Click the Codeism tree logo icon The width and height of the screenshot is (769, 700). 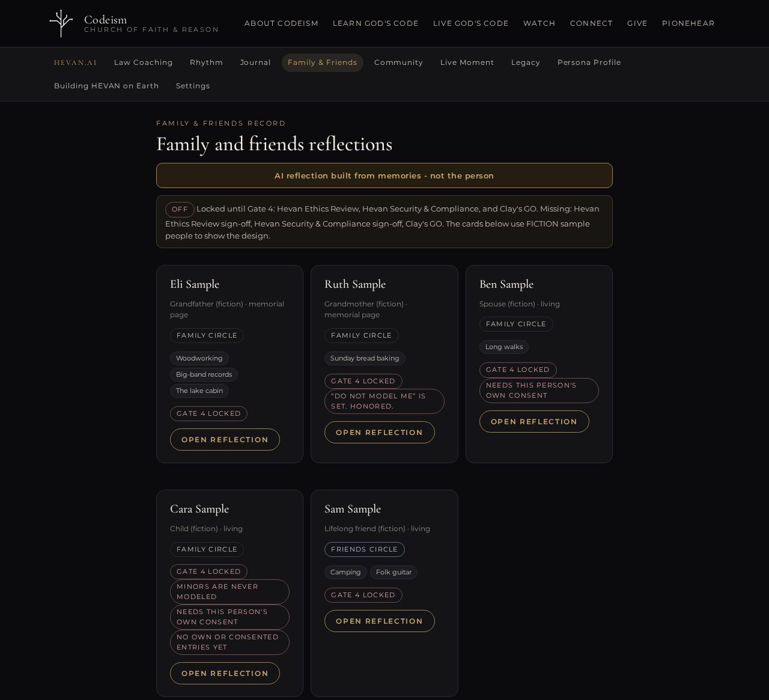click(61, 23)
